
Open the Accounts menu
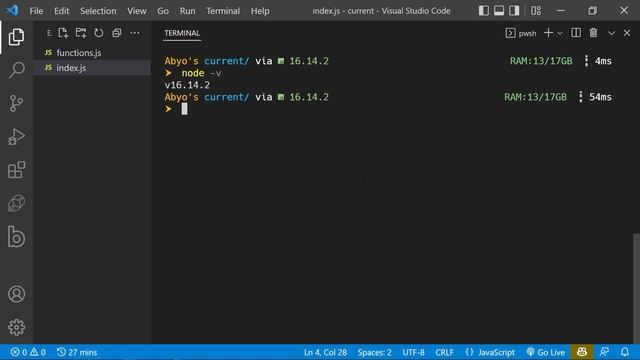16,294
